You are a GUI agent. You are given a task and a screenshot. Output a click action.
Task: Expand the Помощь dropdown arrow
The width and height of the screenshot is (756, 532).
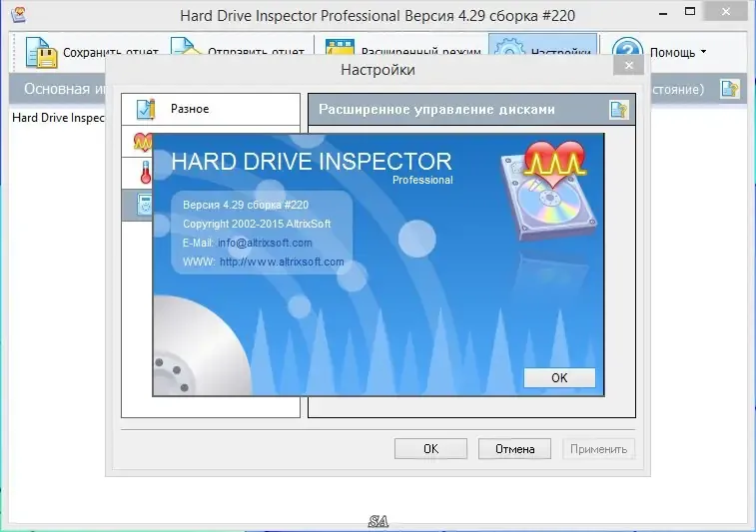(703, 52)
